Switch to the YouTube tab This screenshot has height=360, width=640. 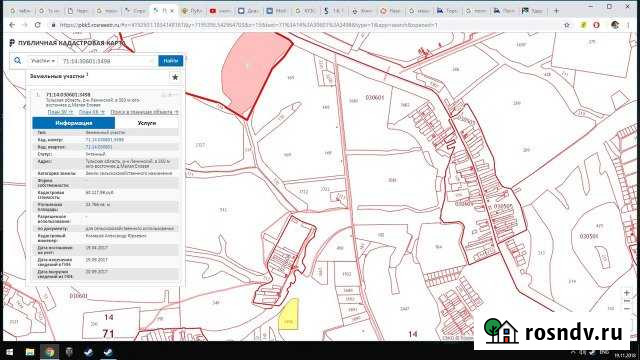pyautogui.click(x=220, y=11)
